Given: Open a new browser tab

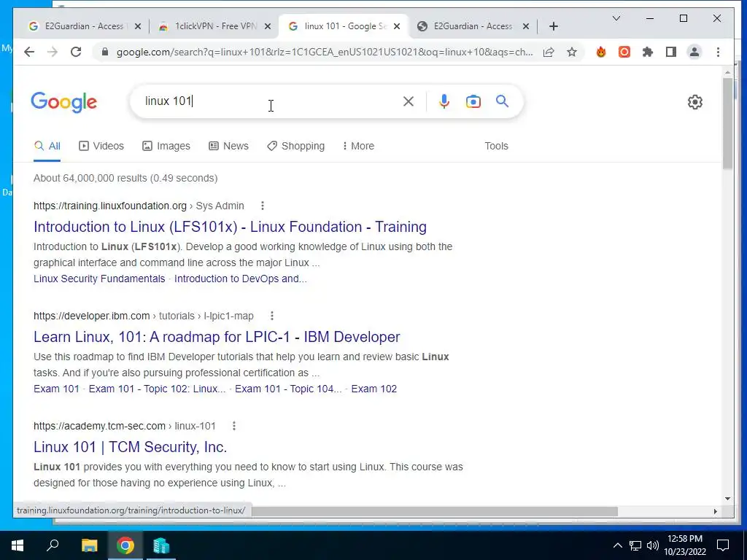Looking at the screenshot, I should tap(553, 26).
